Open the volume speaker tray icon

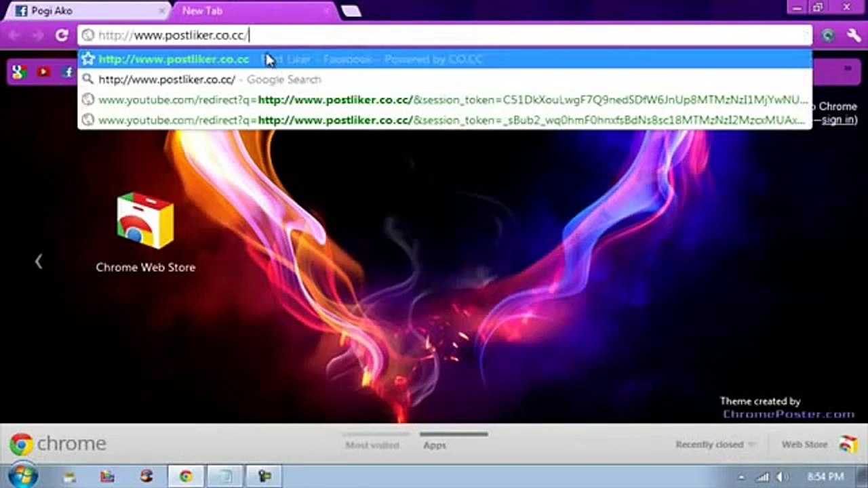coord(781,477)
